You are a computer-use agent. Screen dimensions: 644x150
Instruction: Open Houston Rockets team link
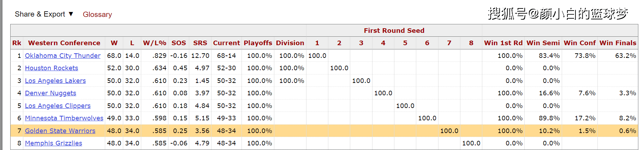click(52, 68)
